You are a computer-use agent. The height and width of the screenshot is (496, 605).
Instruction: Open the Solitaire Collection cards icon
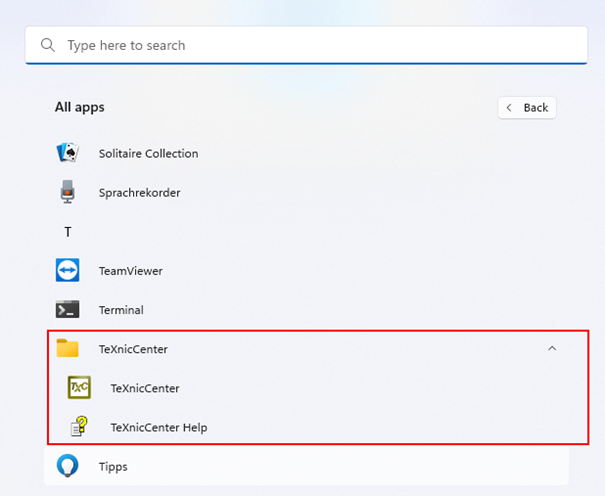(x=68, y=153)
